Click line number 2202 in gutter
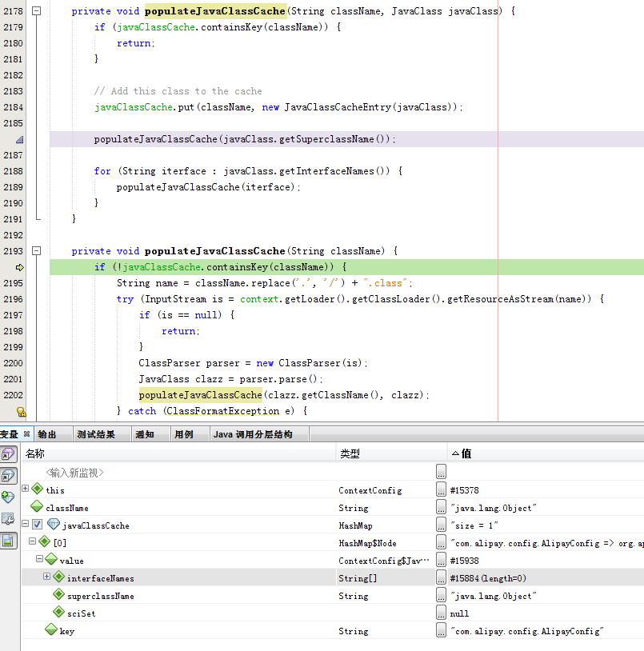 (x=14, y=395)
